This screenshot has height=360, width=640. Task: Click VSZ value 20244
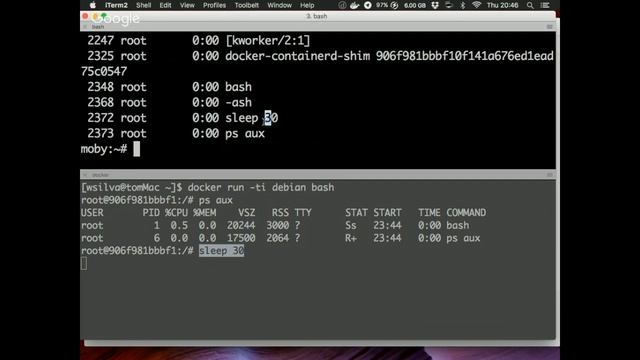pyautogui.click(x=241, y=225)
